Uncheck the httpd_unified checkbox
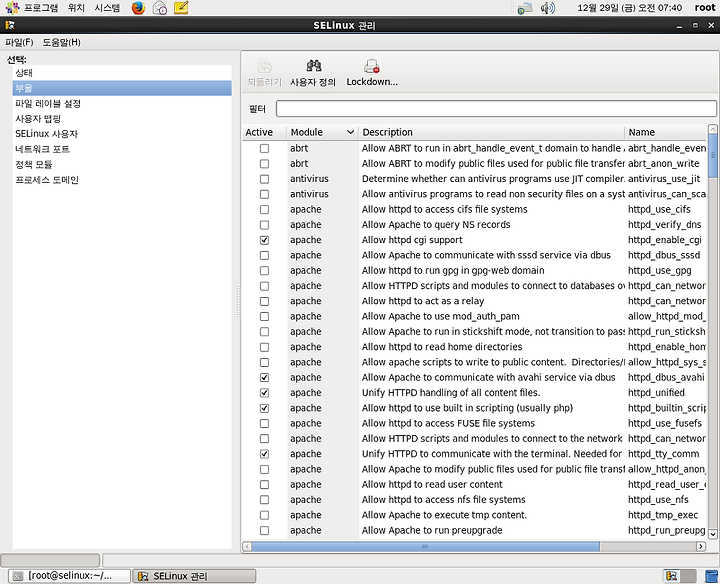This screenshot has height=584, width=720. click(264, 393)
